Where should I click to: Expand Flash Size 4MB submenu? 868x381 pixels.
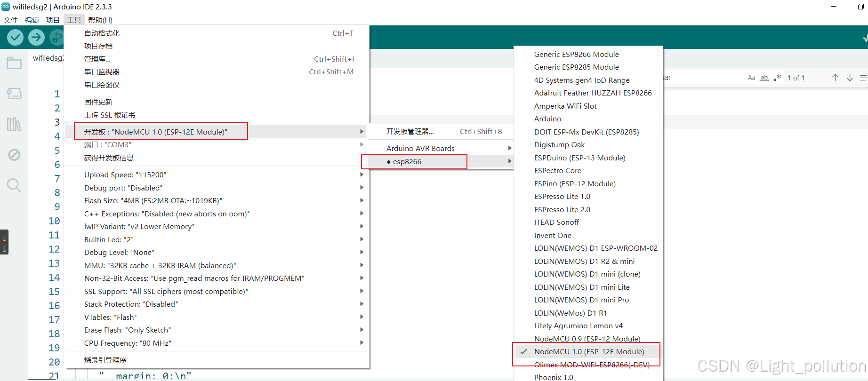tap(217, 201)
